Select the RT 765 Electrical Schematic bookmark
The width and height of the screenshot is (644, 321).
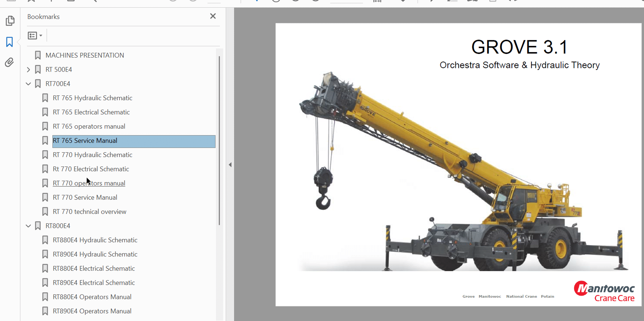91,112
